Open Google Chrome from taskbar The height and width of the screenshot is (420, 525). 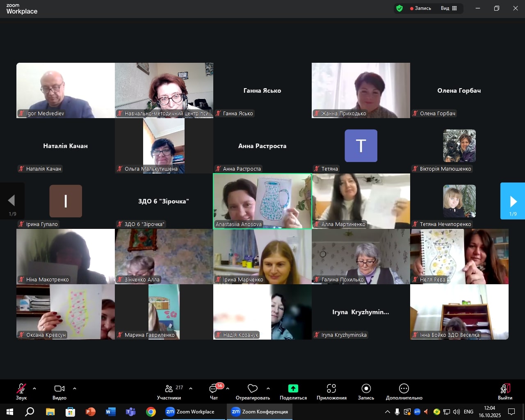(x=151, y=412)
